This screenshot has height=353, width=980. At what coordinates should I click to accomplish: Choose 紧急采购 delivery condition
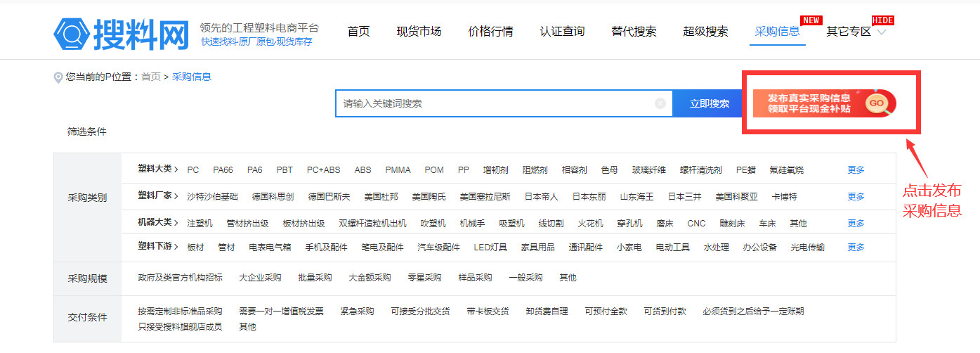357,311
